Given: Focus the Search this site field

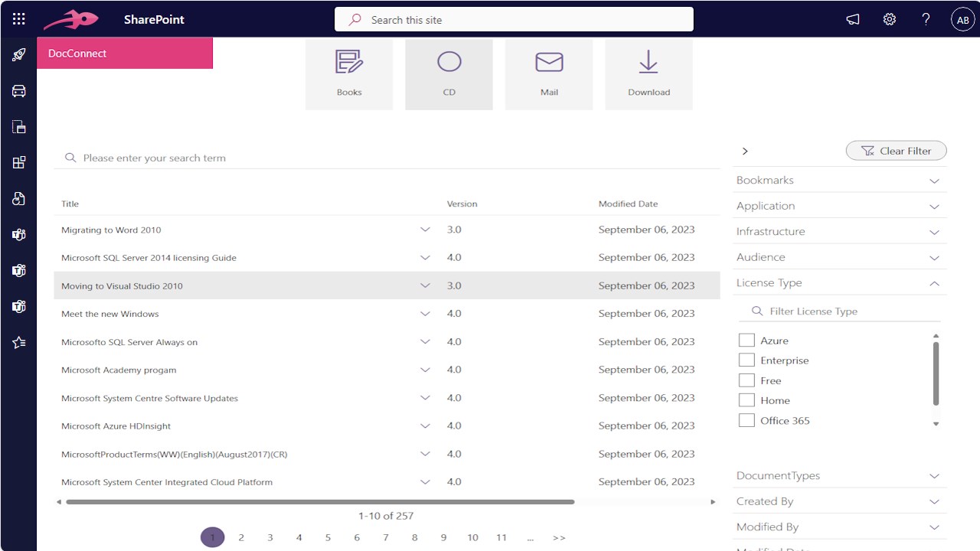Looking at the screenshot, I should (514, 20).
